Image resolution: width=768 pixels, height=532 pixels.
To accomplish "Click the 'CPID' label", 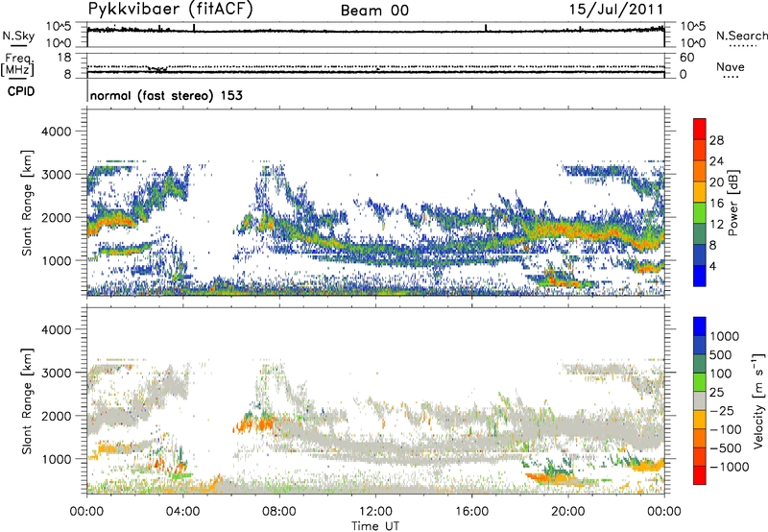I will 21,91.
